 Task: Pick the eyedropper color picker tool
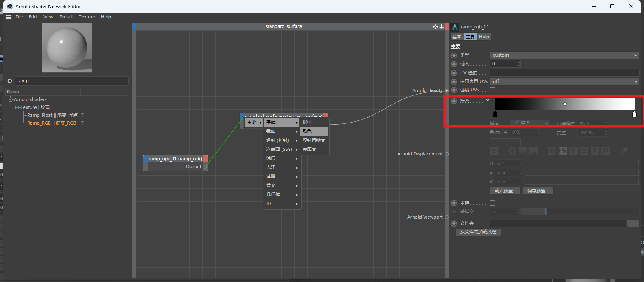[624, 151]
